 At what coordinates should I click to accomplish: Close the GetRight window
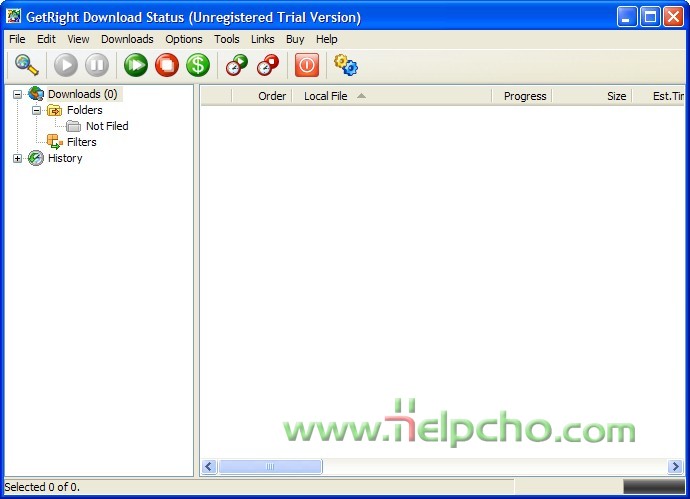coord(673,17)
